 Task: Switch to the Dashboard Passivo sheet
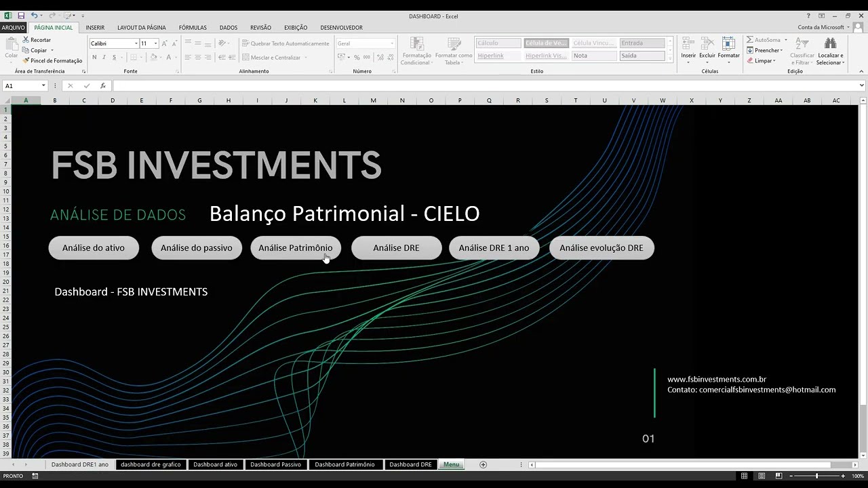tap(275, 464)
